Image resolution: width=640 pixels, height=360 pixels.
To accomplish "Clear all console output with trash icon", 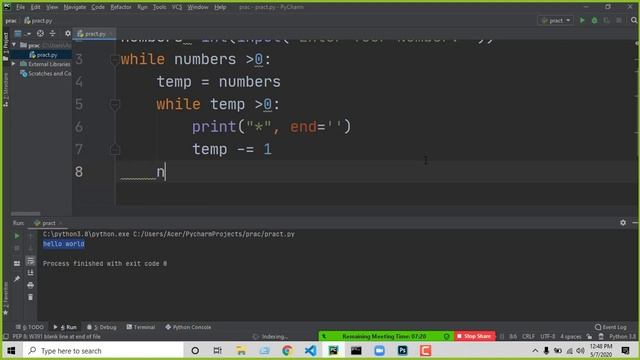I will point(31,298).
